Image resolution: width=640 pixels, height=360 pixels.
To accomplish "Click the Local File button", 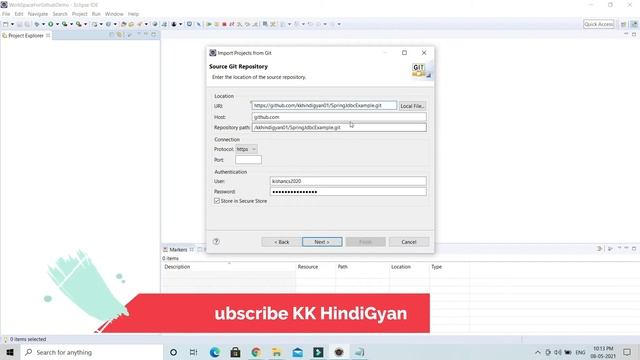I will [412, 106].
